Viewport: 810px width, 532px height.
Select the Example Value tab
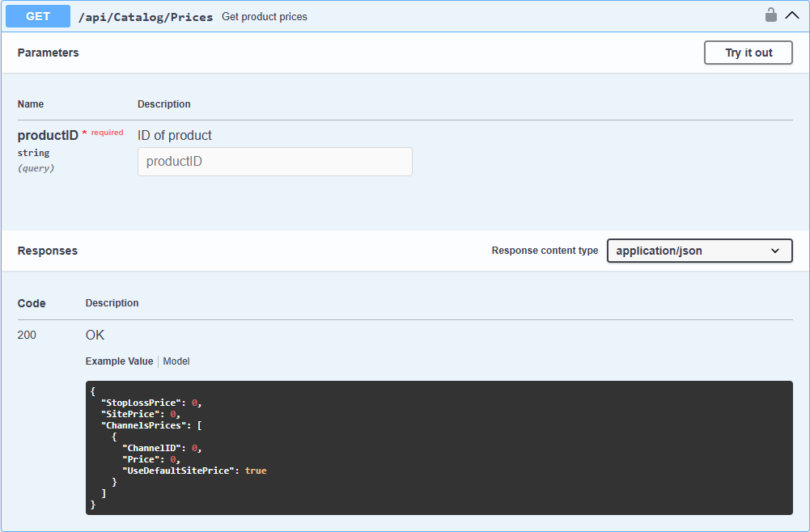click(119, 361)
